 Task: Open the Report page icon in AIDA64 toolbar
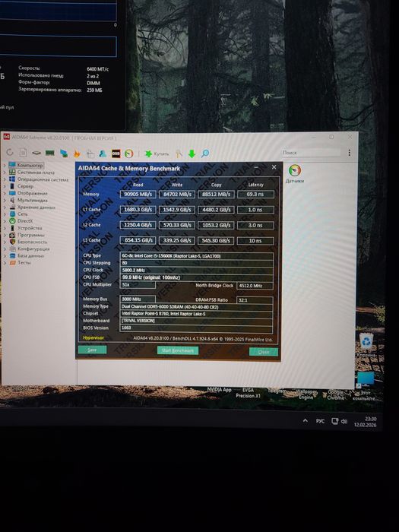(x=23, y=153)
